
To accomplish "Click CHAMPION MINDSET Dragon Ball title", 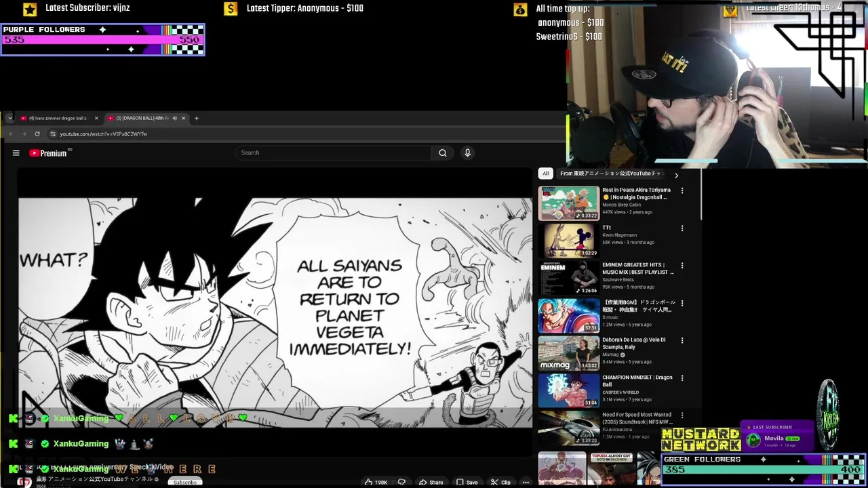I will pyautogui.click(x=637, y=380).
